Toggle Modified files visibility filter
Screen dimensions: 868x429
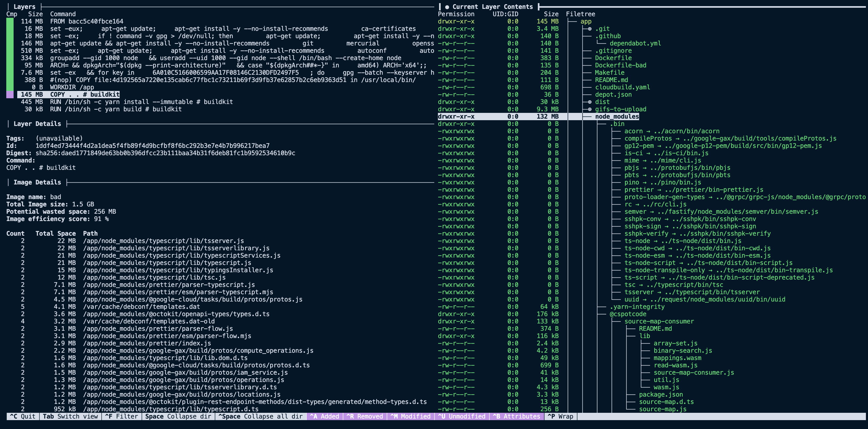point(410,416)
